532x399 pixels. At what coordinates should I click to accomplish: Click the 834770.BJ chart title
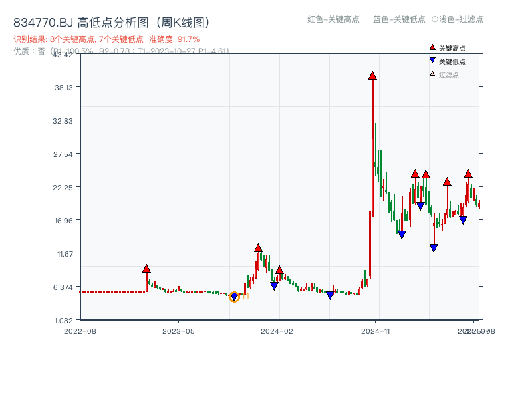point(111,21)
